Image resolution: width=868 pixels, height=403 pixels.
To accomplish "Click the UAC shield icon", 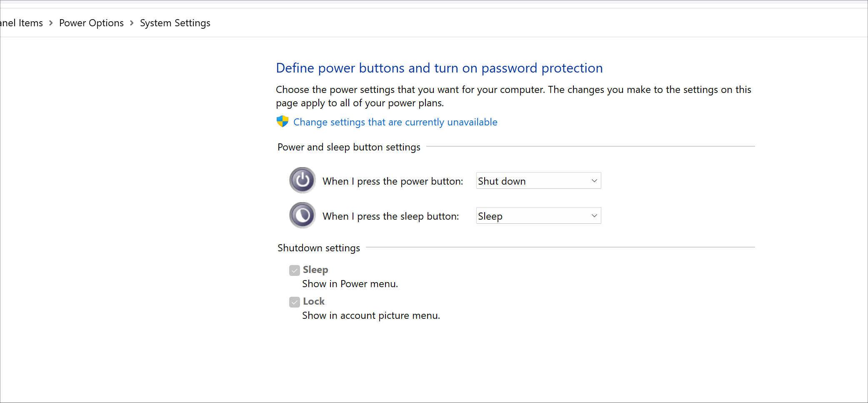I will pyautogui.click(x=283, y=122).
